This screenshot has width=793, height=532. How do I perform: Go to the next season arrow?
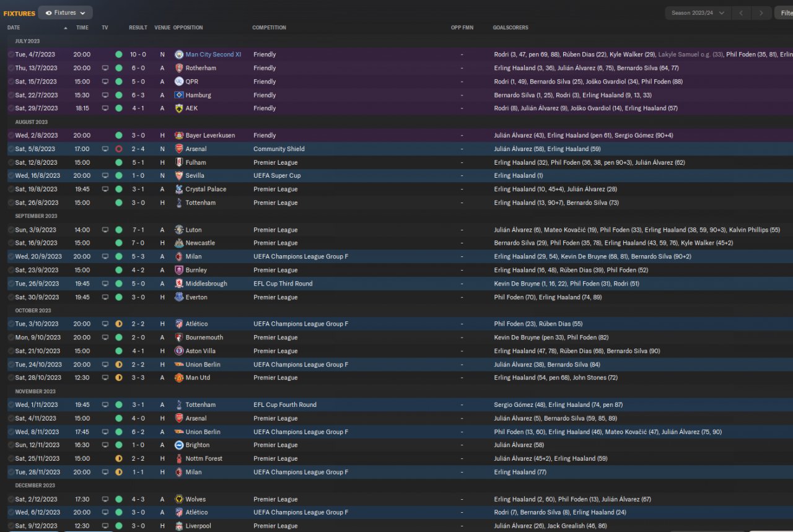(x=761, y=13)
